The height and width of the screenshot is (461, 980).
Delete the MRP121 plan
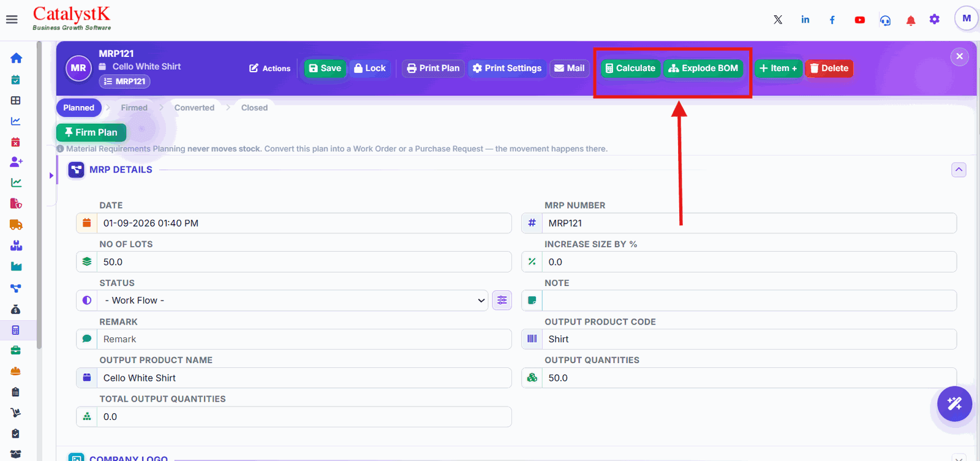tap(829, 69)
